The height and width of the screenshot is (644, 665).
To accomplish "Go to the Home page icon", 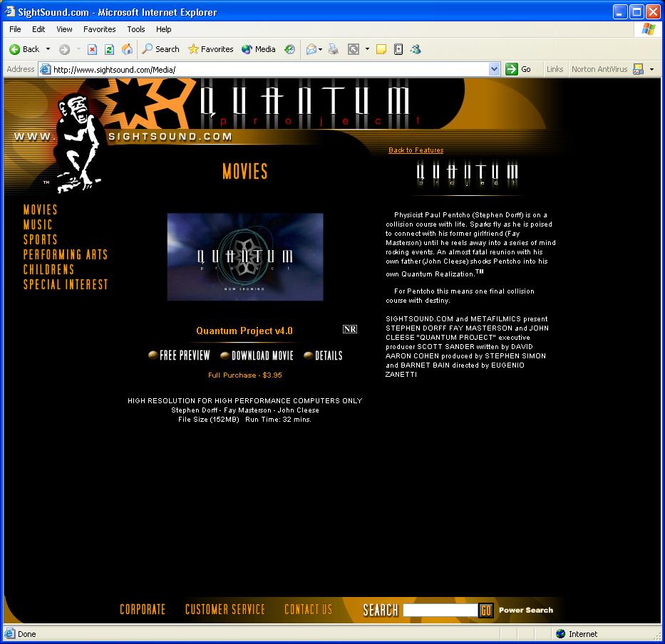I will (126, 49).
